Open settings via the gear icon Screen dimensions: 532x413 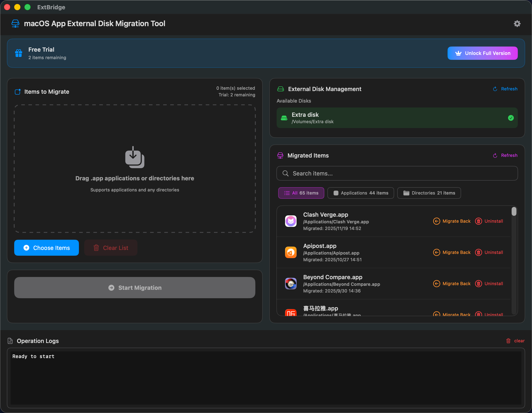517,24
